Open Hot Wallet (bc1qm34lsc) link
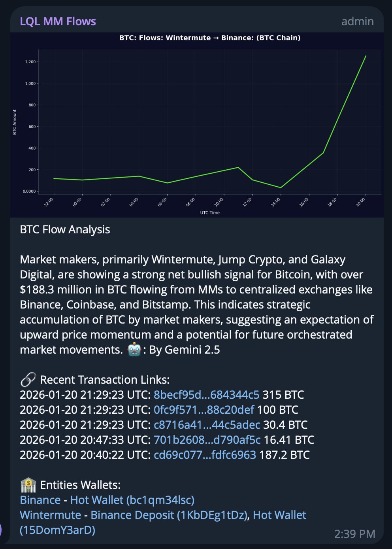This screenshot has height=549, width=392. 132,500
